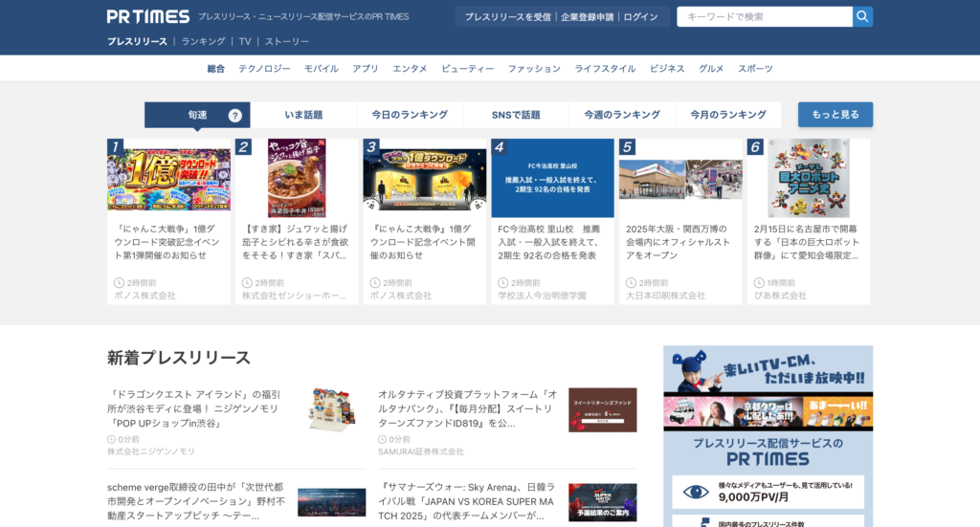Select the ファッション category
The width and height of the screenshot is (980, 527).
(x=534, y=69)
